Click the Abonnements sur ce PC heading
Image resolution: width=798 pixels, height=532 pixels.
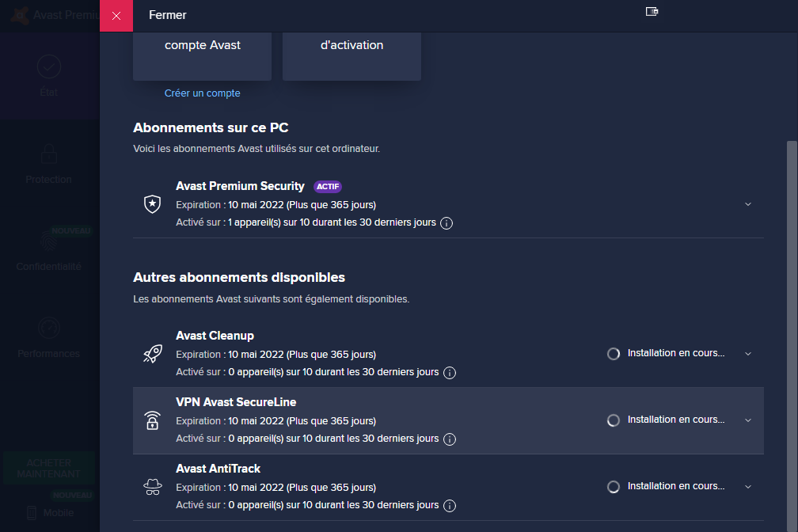coord(211,127)
